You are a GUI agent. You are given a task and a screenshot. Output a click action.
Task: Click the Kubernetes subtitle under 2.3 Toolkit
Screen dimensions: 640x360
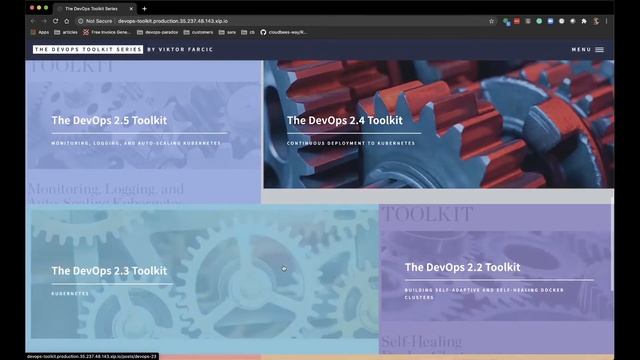(x=70, y=293)
